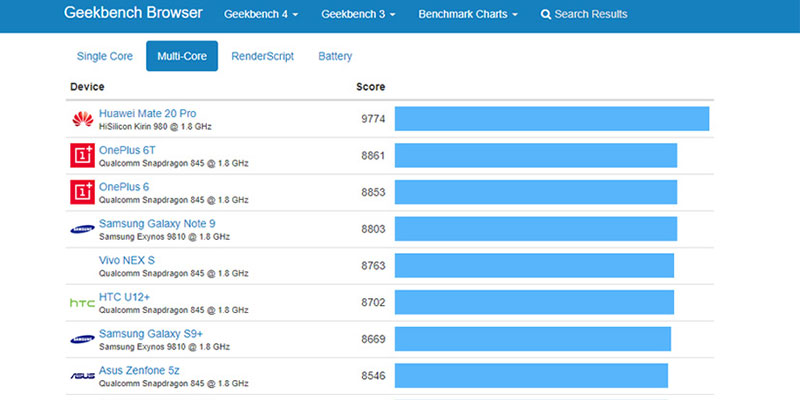The width and height of the screenshot is (800, 400).
Task: Click the Huawei Mate 20 Pro score bar
Action: [x=552, y=119]
